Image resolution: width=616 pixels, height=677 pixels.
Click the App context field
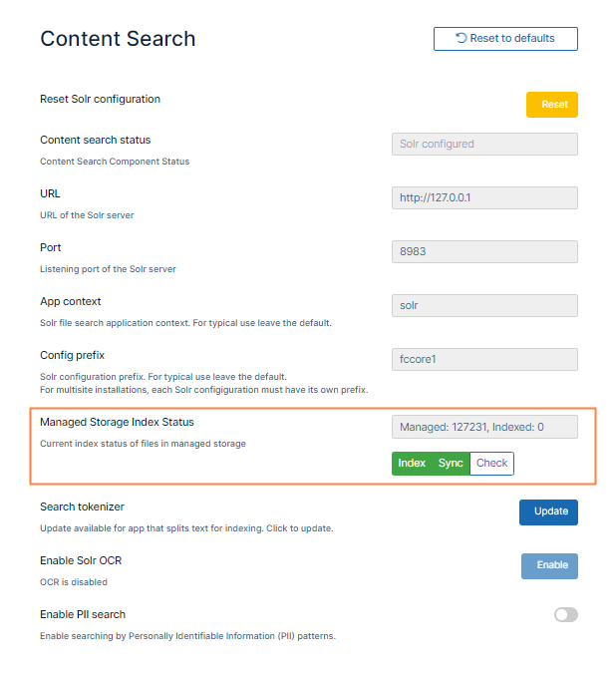click(484, 305)
